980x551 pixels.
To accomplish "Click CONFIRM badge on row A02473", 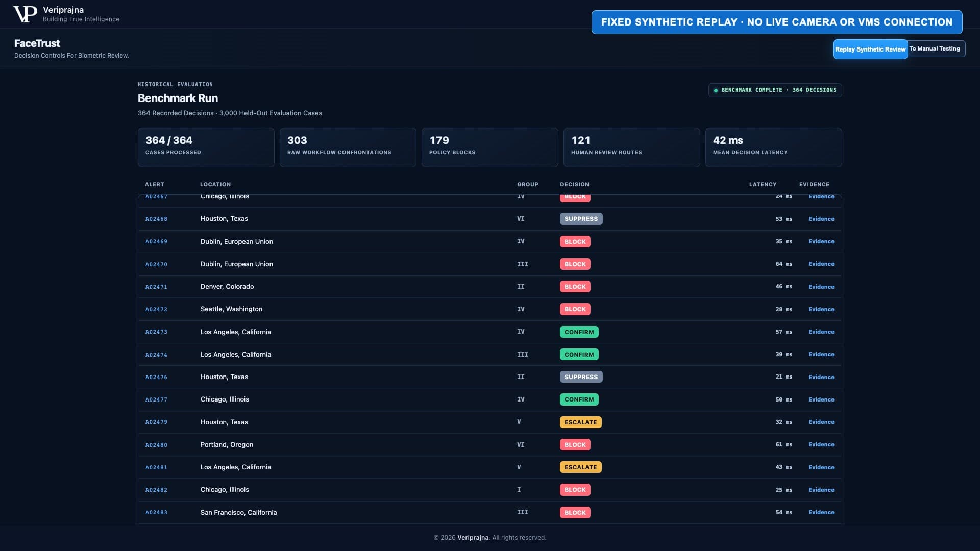I will tap(579, 332).
